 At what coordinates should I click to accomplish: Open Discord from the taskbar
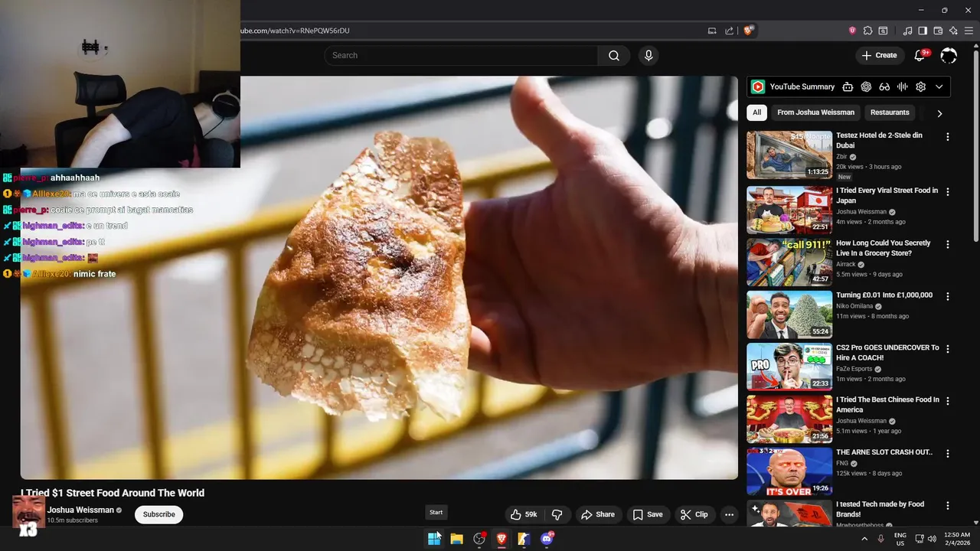pyautogui.click(x=547, y=539)
